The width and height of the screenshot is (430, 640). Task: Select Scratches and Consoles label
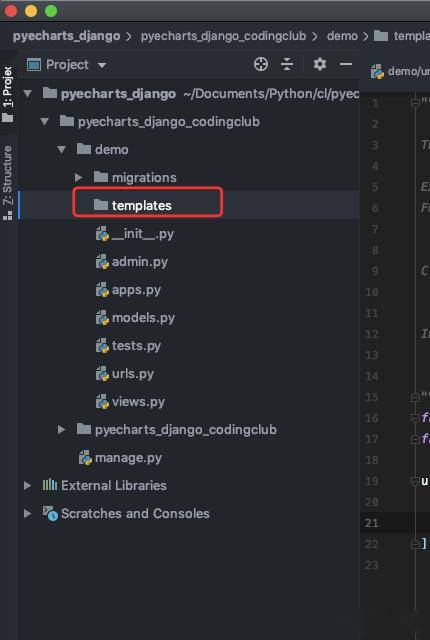[135, 513]
